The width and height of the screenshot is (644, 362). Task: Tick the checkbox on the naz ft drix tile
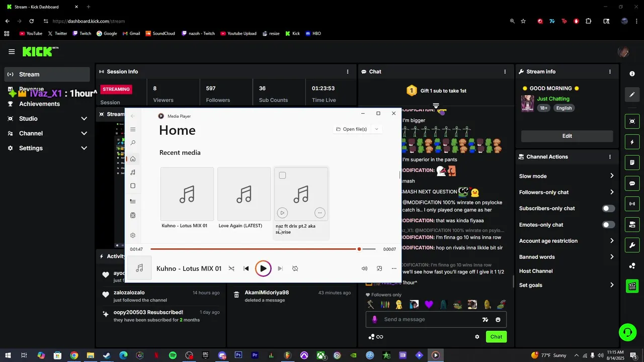pyautogui.click(x=282, y=175)
